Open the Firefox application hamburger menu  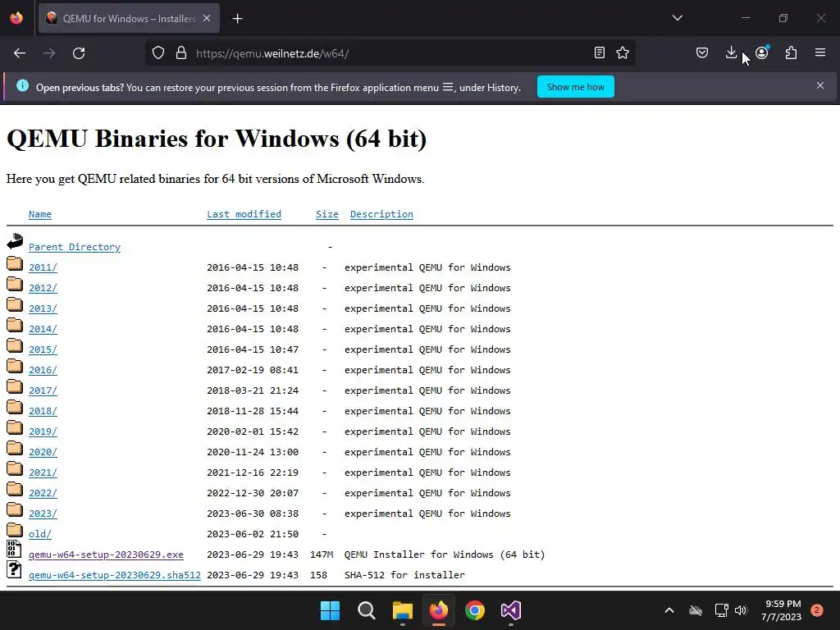820,52
